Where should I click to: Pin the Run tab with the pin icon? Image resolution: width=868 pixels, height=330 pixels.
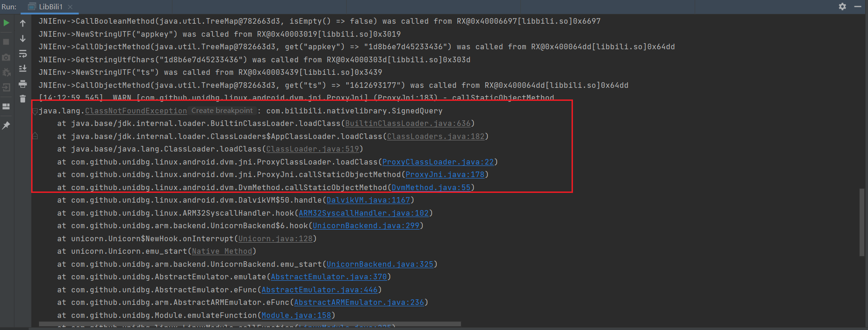pyautogui.click(x=7, y=125)
